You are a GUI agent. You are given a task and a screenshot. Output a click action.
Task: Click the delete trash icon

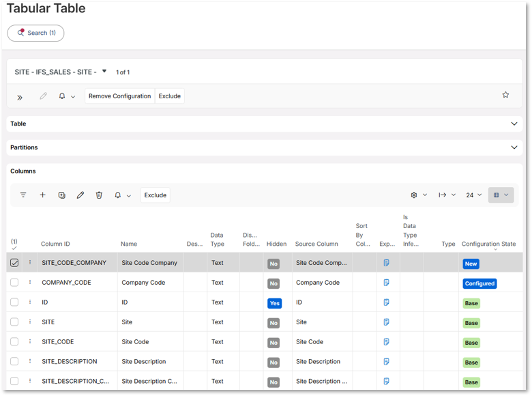[x=99, y=195]
